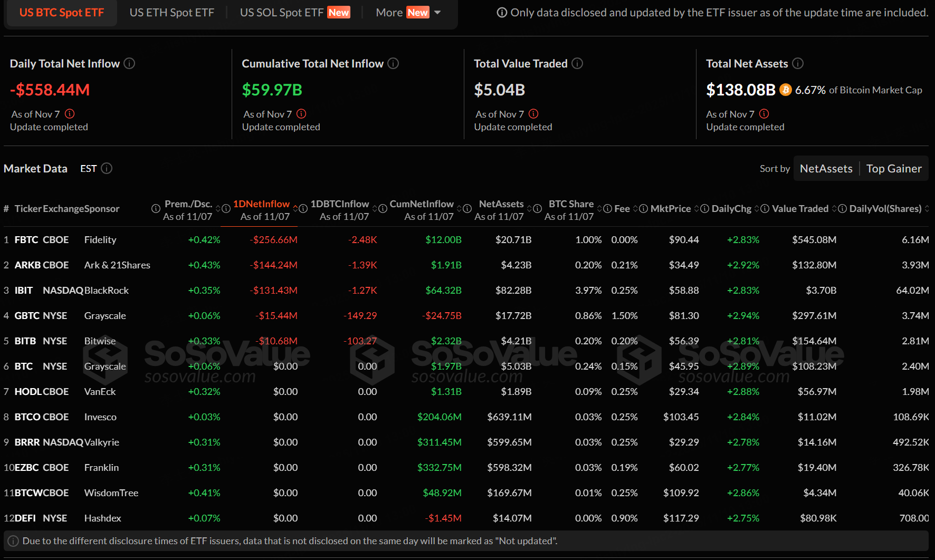Click the orange Bitcoin logo icon
This screenshot has width=935, height=560.
[x=785, y=90]
